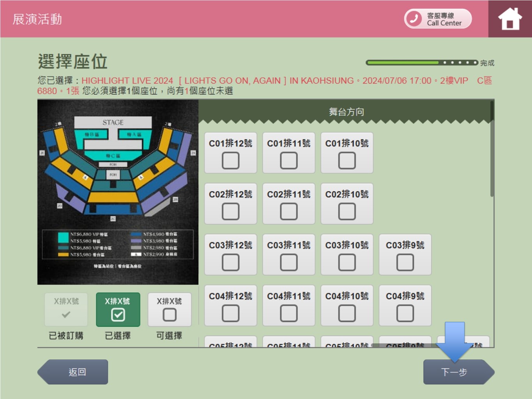Click the 選擇座位 page heading

(x=72, y=62)
